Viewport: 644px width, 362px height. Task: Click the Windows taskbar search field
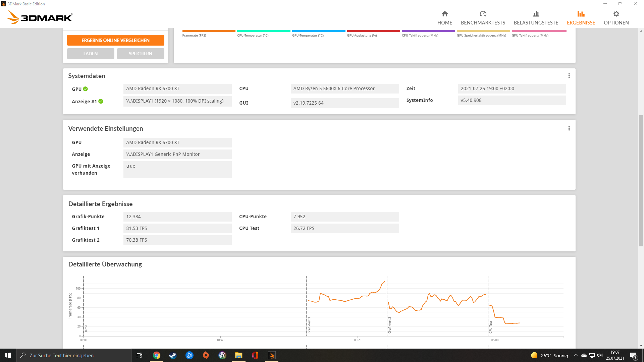coord(74,355)
